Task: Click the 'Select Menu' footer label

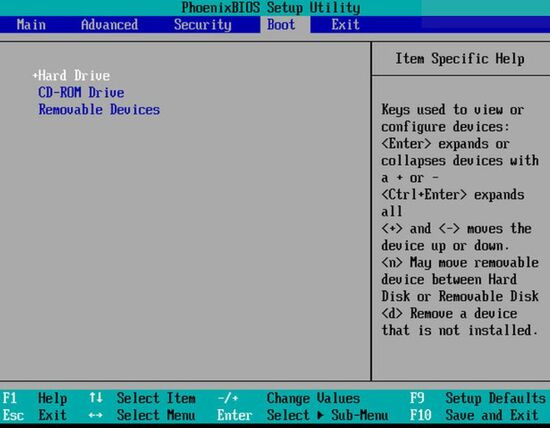Action: pyautogui.click(x=156, y=415)
